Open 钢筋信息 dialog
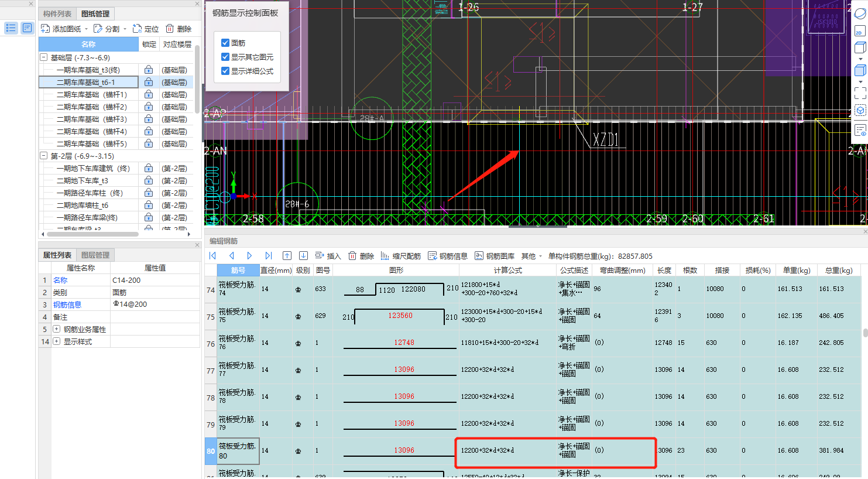The image size is (868, 479). tap(448, 256)
